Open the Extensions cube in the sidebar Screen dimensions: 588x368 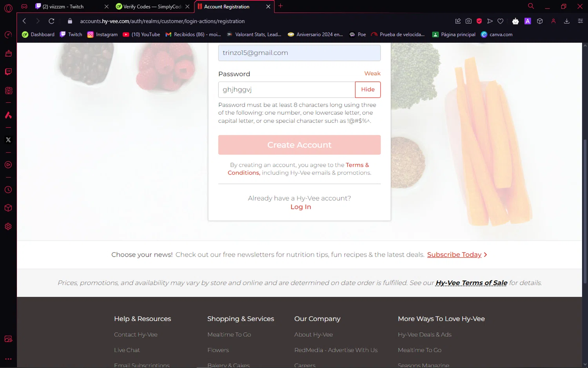tap(8, 208)
